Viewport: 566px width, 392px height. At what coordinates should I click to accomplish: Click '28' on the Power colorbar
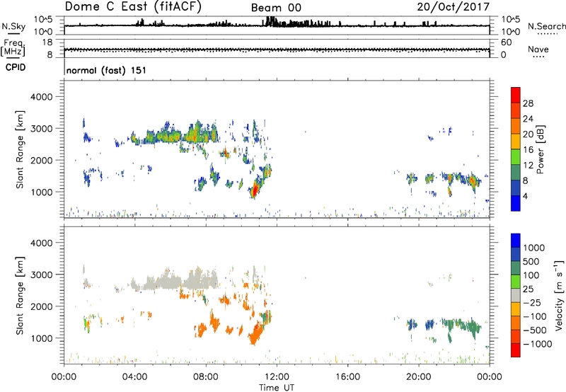point(528,103)
